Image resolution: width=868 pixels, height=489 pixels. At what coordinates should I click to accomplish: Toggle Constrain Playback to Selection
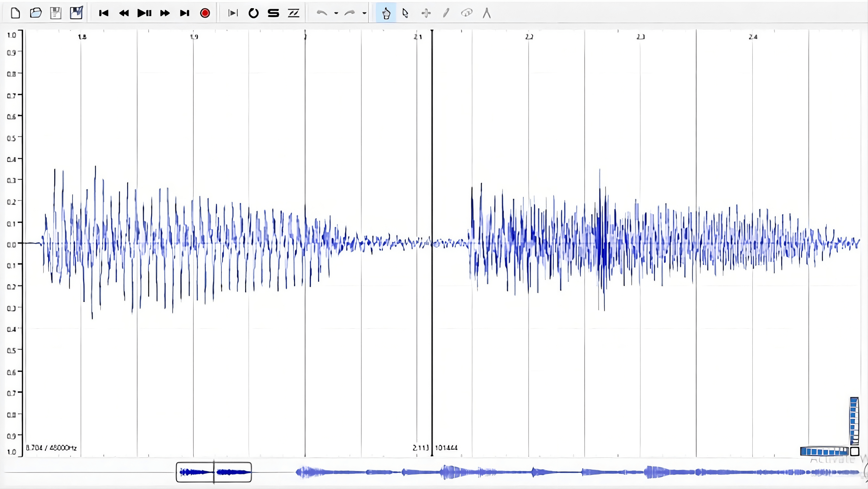(x=233, y=13)
